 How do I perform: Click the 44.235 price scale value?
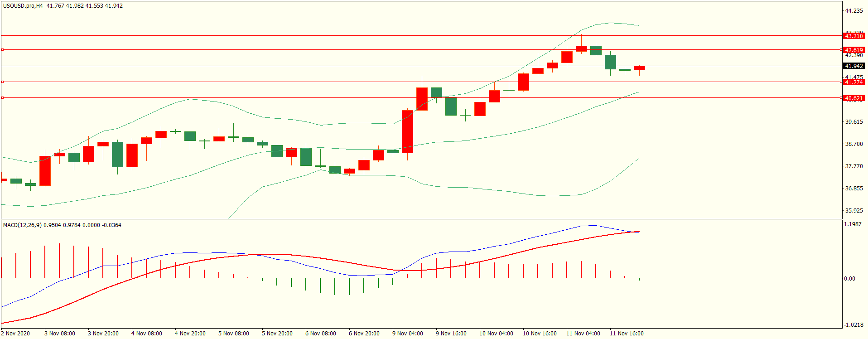(854, 11)
